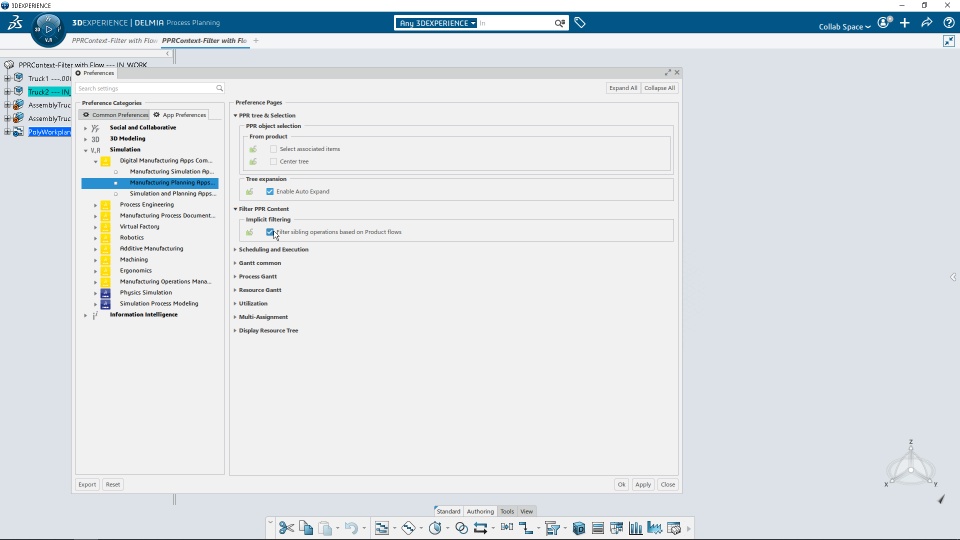Expand Resource Gantt section
This screenshot has height=540, width=960.
tap(235, 290)
